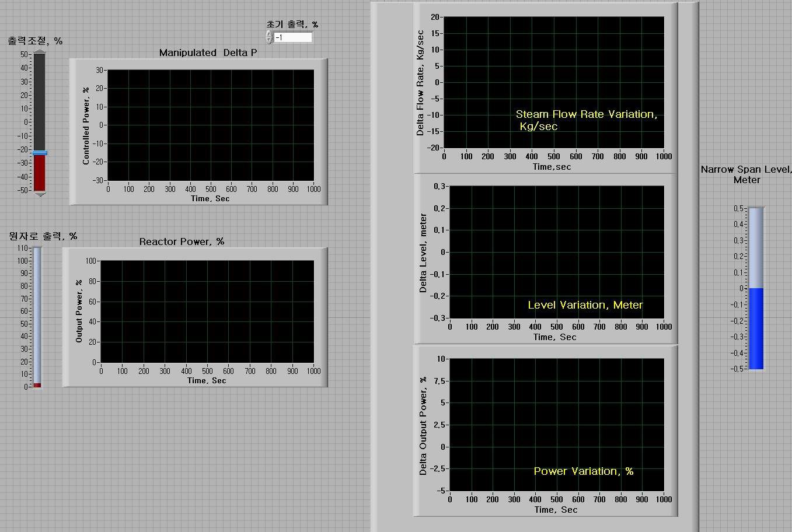Click Time, Sec label under Manipulated Delta P chart
The height and width of the screenshot is (532, 792).
pyautogui.click(x=210, y=198)
